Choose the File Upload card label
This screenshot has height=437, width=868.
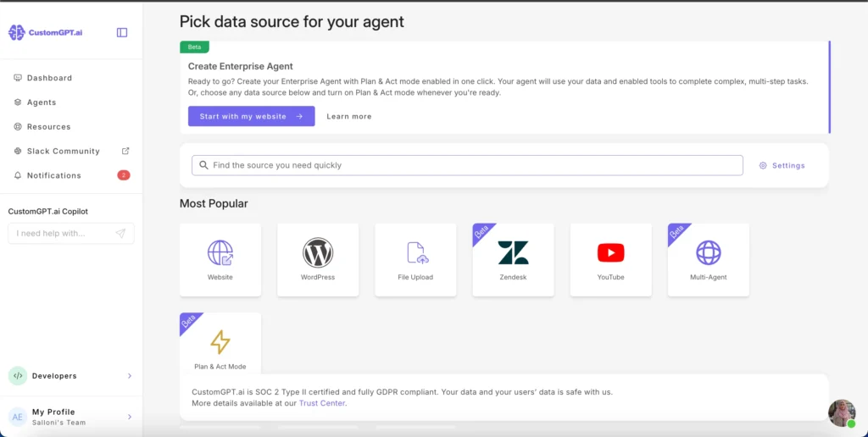click(415, 277)
